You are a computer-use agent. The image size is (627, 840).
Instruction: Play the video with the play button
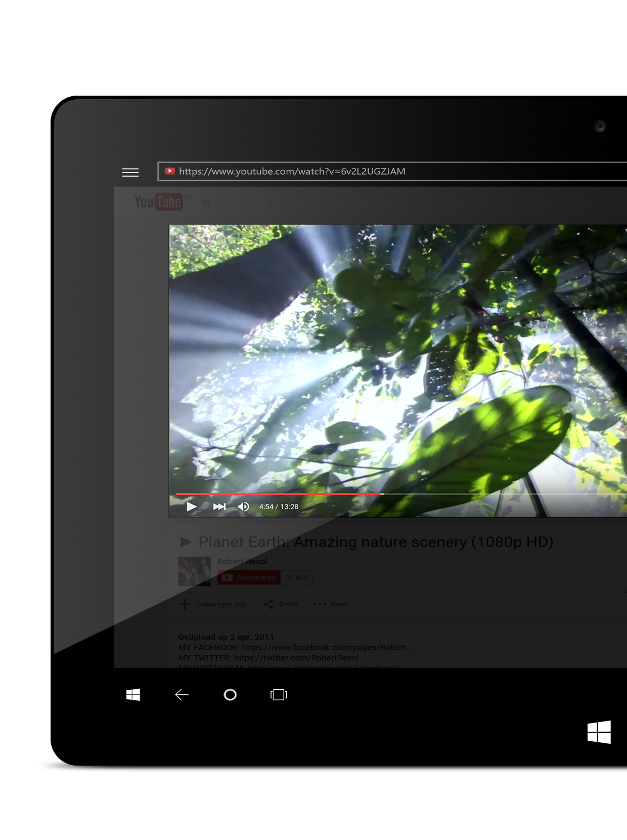(x=192, y=507)
